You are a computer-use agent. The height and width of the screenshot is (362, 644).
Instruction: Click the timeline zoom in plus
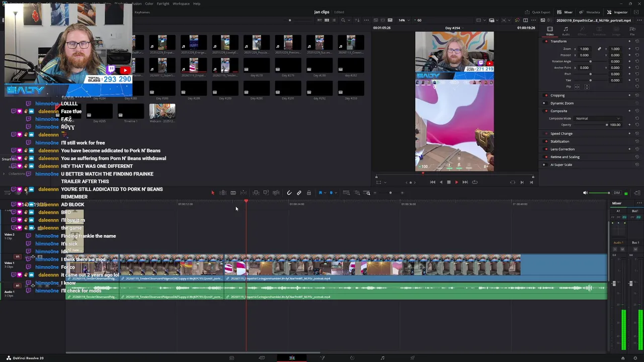click(402, 193)
